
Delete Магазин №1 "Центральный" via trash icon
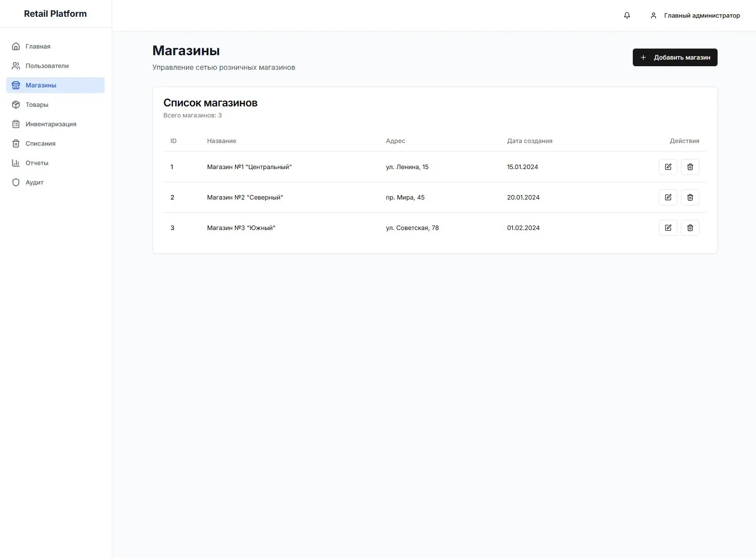click(x=690, y=167)
